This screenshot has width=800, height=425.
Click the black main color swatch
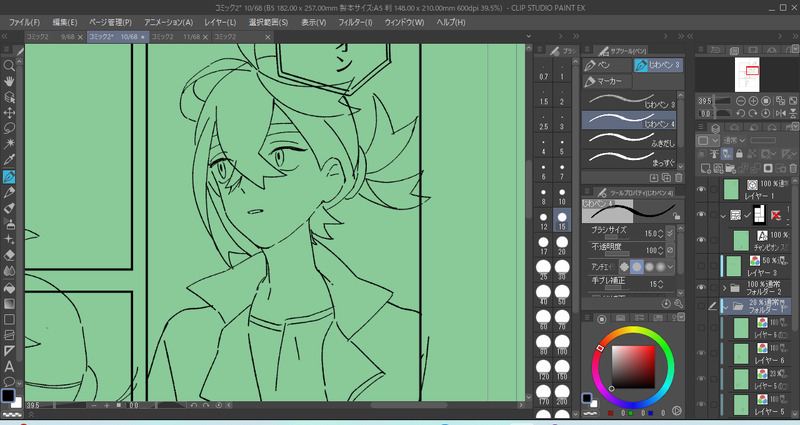click(x=8, y=395)
